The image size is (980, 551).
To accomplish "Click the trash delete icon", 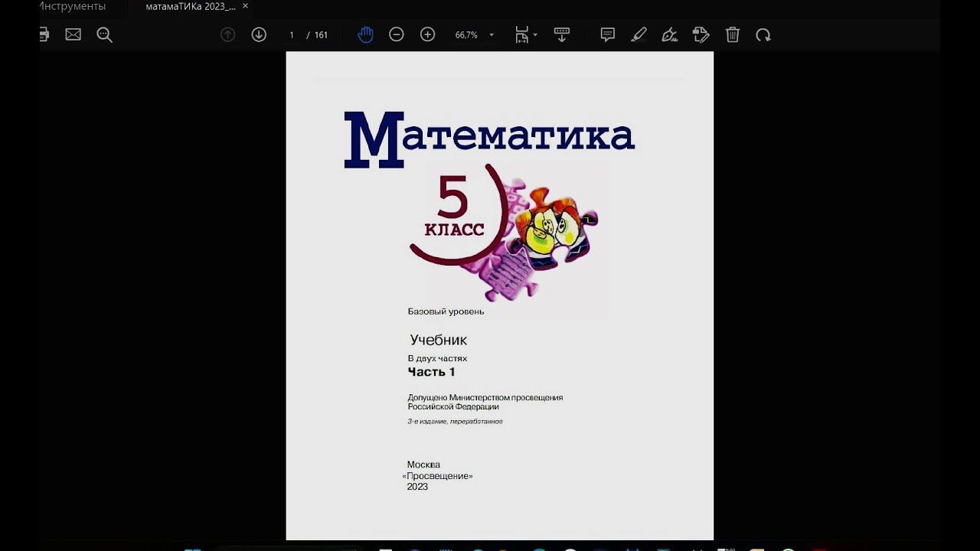I will click(733, 34).
